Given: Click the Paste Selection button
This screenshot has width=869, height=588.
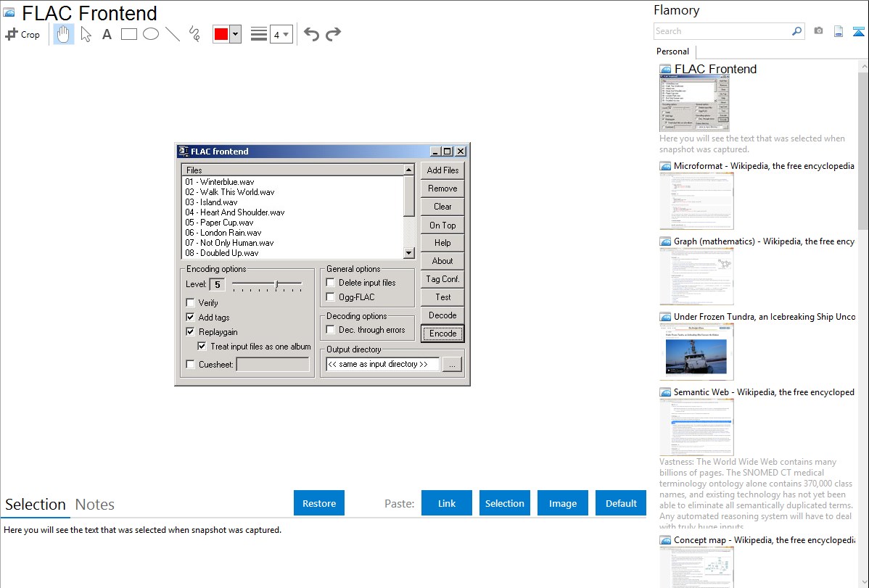Looking at the screenshot, I should tap(504, 503).
